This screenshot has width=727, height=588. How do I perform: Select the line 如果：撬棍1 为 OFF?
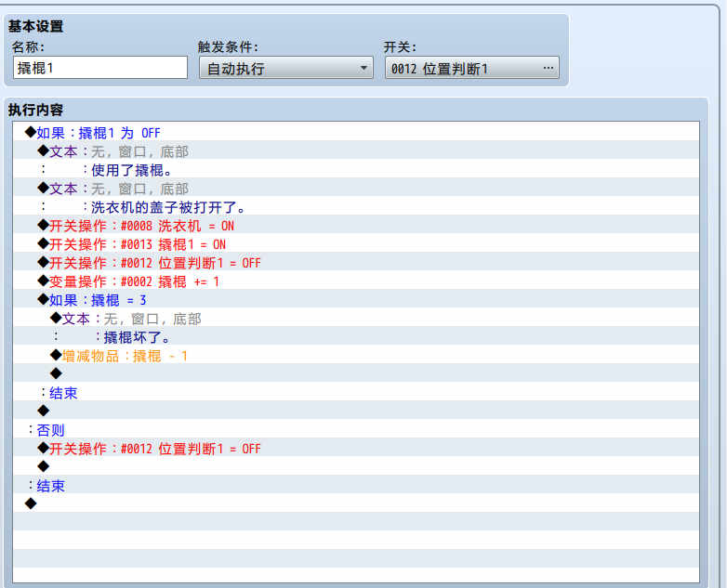point(356,133)
